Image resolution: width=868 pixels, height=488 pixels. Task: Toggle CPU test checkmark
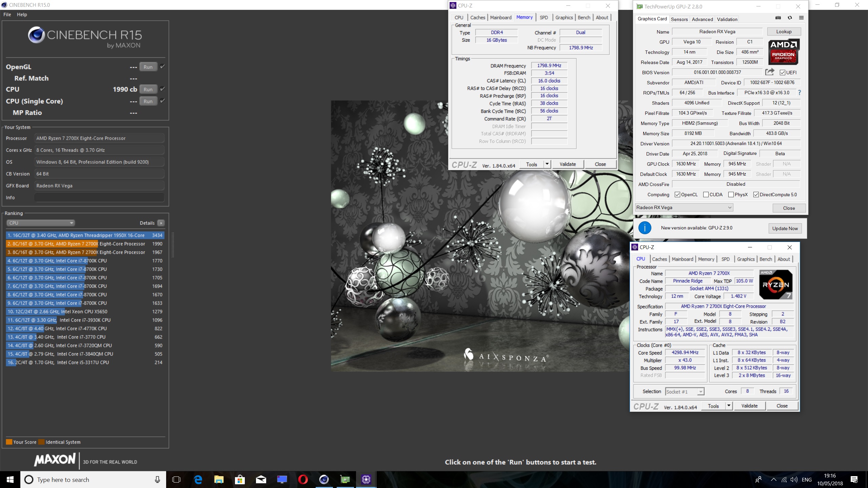163,89
